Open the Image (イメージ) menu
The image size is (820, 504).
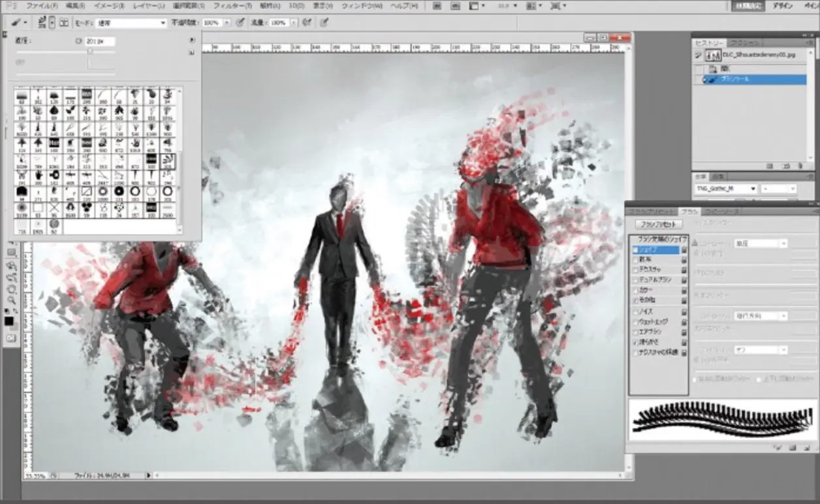(x=110, y=5)
